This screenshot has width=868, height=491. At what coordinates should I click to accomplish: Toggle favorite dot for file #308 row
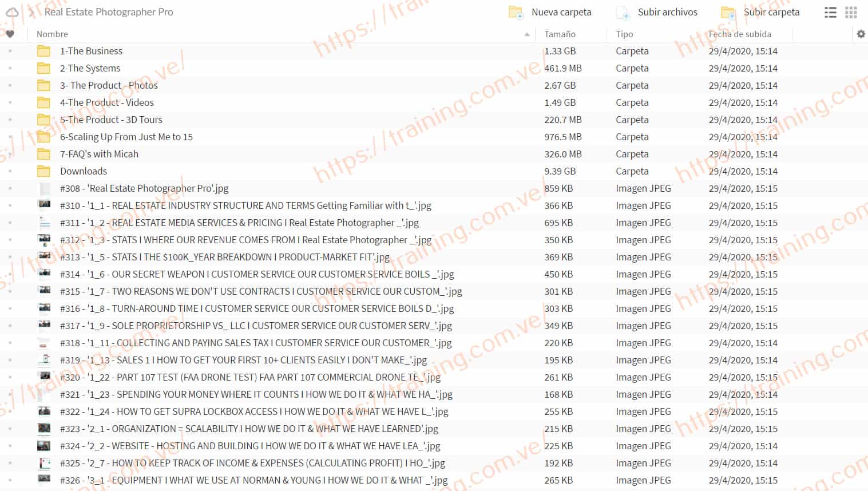10,188
